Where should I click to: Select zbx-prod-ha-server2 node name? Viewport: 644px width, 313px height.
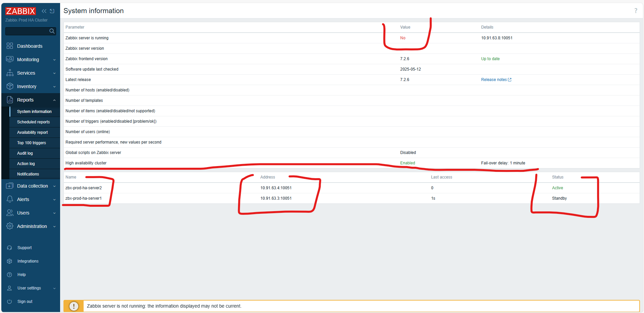tap(84, 188)
